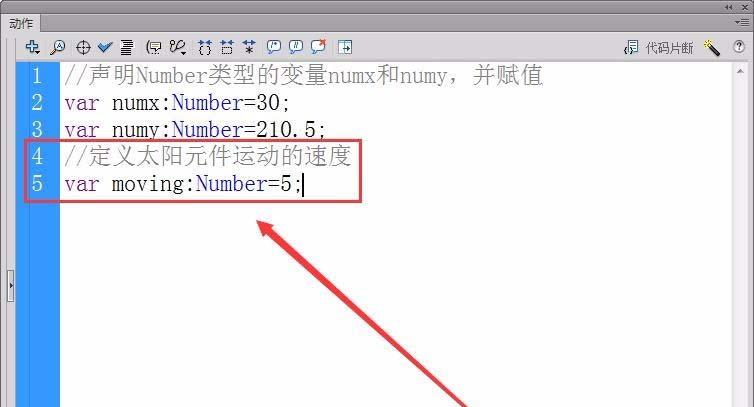Check syntax with the blue checkmark icon
This screenshot has height=407, width=754.
pyautogui.click(x=105, y=47)
